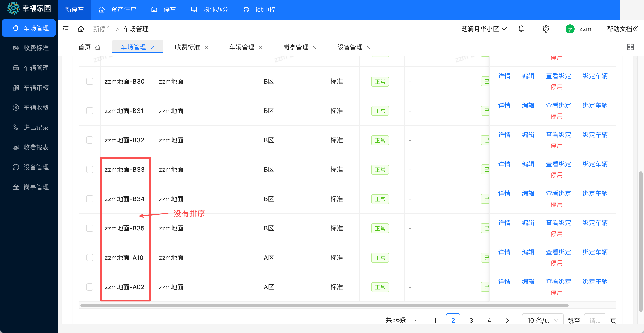Click the 正常 status tag of zzm地面-B30
The width and height of the screenshot is (644, 333).
point(380,82)
